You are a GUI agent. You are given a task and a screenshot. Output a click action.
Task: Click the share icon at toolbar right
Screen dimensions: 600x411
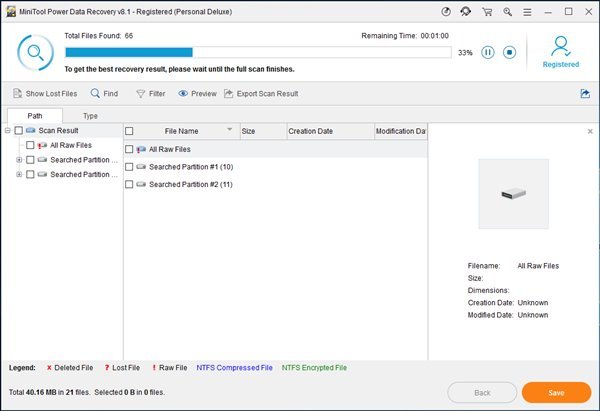coord(584,94)
